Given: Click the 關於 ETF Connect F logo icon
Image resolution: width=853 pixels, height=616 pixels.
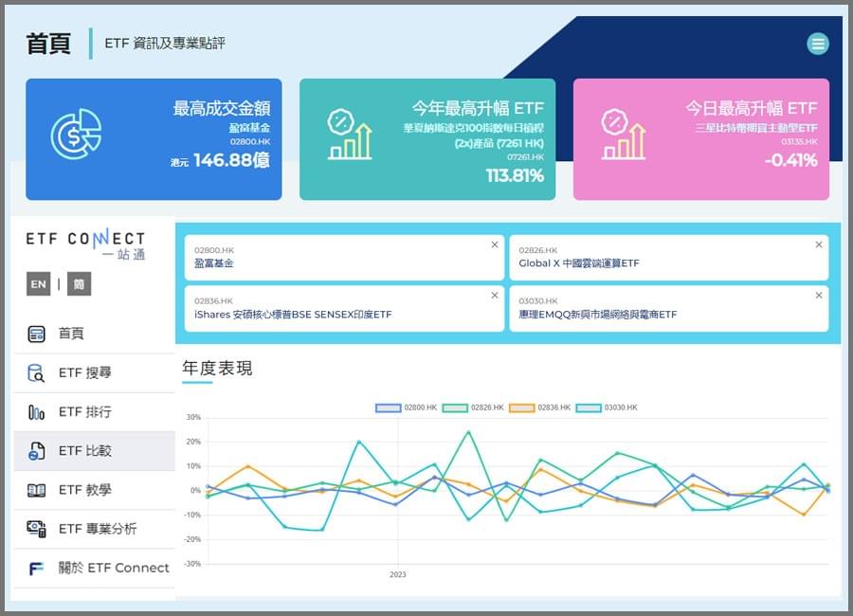Looking at the screenshot, I should (x=36, y=569).
